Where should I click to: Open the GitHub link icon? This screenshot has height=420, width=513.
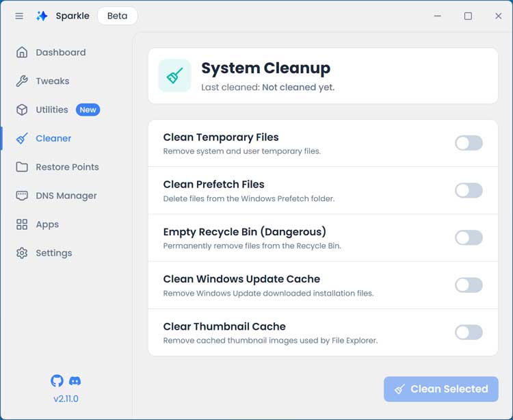pos(57,381)
